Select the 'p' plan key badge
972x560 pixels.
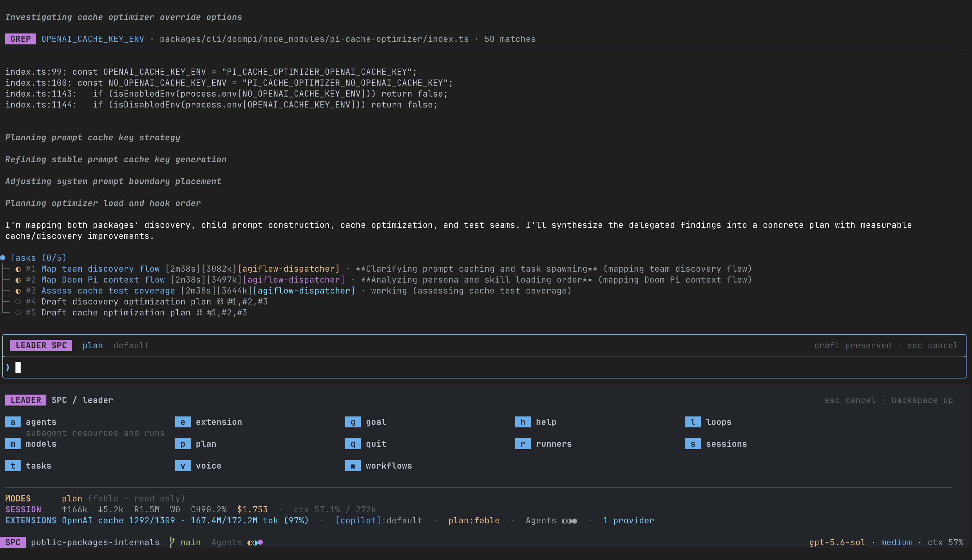click(183, 444)
